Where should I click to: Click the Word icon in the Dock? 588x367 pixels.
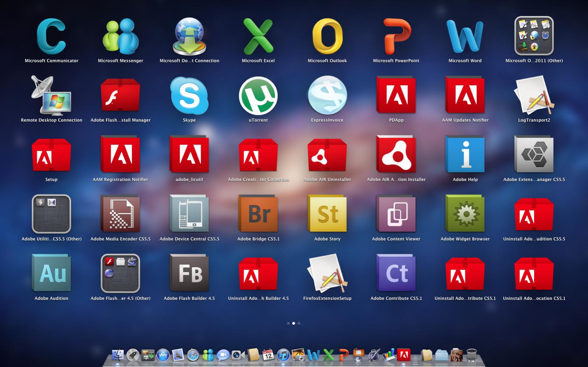coord(313,355)
